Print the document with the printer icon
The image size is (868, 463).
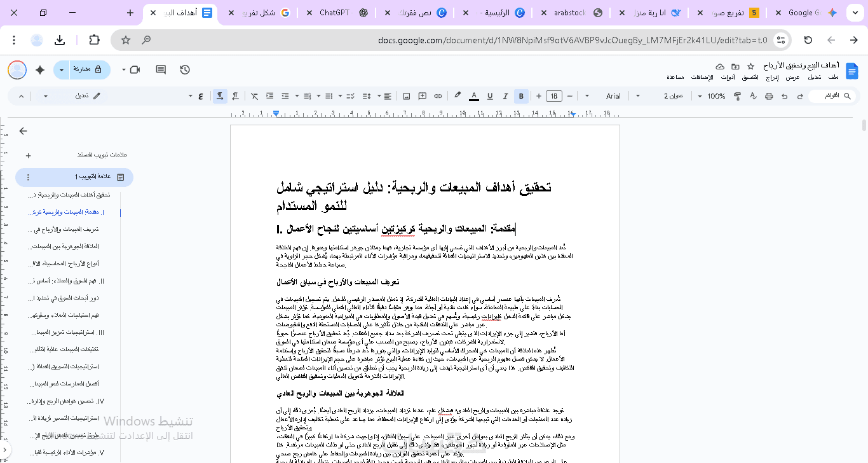pyautogui.click(x=769, y=96)
